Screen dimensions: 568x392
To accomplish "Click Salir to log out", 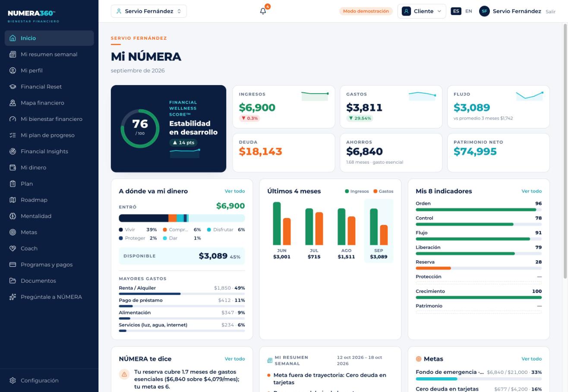I will tap(550, 12).
